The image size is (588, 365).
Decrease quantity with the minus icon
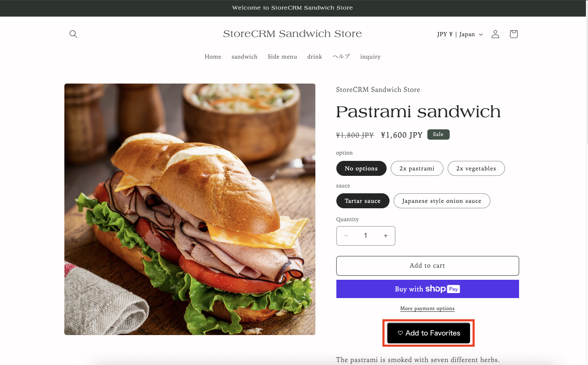[x=346, y=236]
